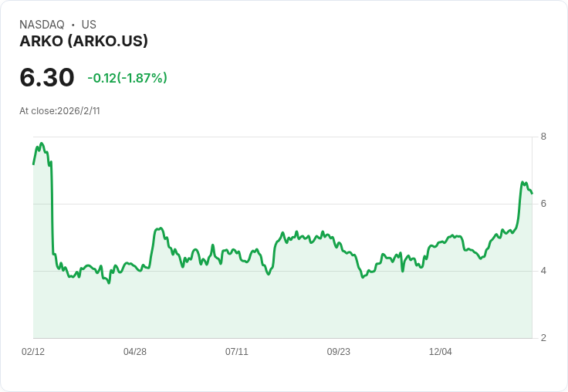Click the sharp price drop in February
The image size is (568, 392).
52,208
